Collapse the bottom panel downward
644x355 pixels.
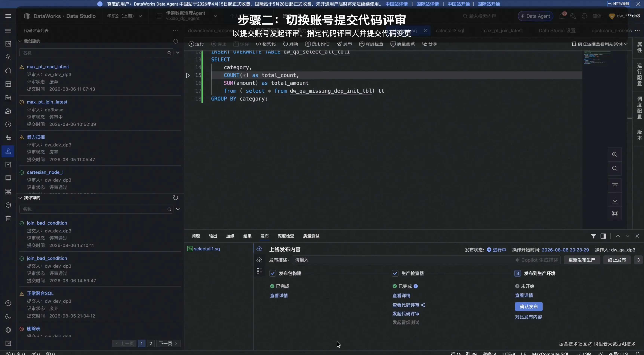[628, 236]
